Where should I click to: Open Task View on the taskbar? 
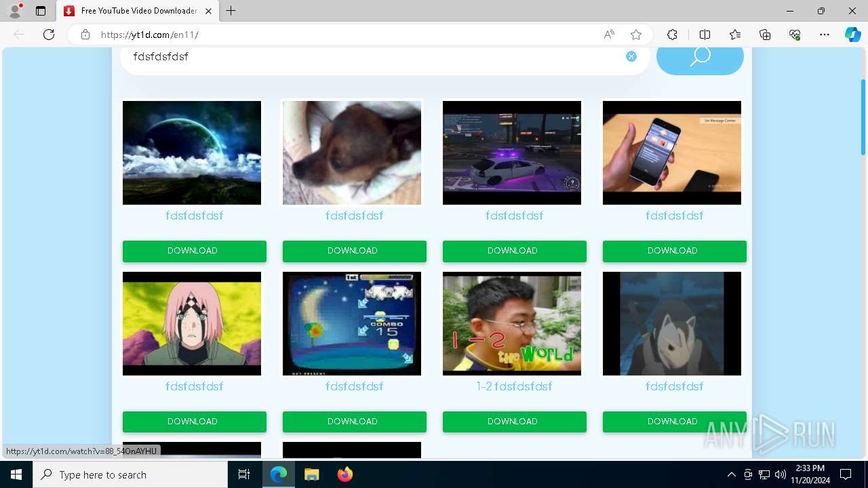click(x=244, y=474)
